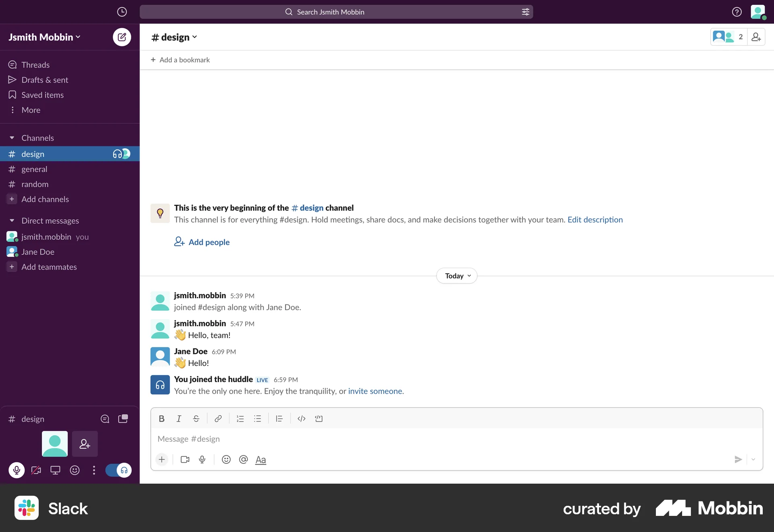Open Saved items from the sidebar
The image size is (774, 532).
[x=42, y=95]
